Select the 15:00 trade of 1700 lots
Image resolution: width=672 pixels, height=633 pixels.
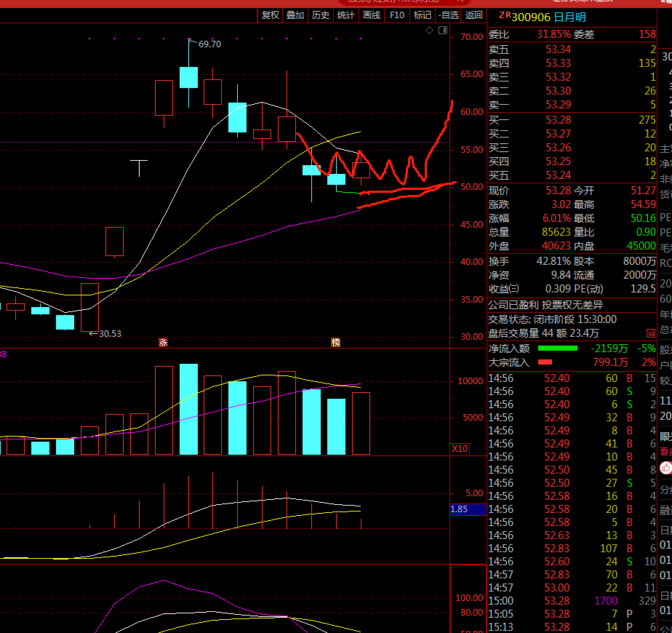pyautogui.click(x=572, y=601)
